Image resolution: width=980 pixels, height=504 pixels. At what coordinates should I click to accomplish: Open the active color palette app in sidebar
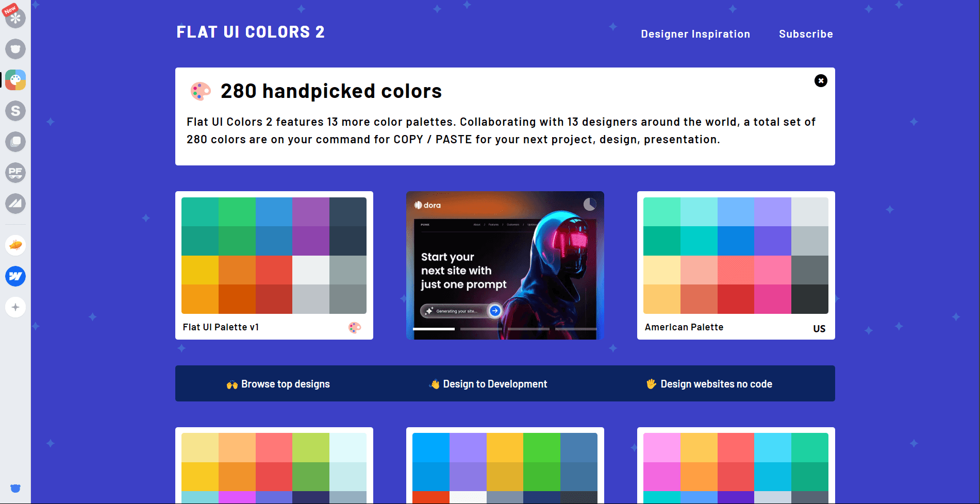[x=15, y=80]
